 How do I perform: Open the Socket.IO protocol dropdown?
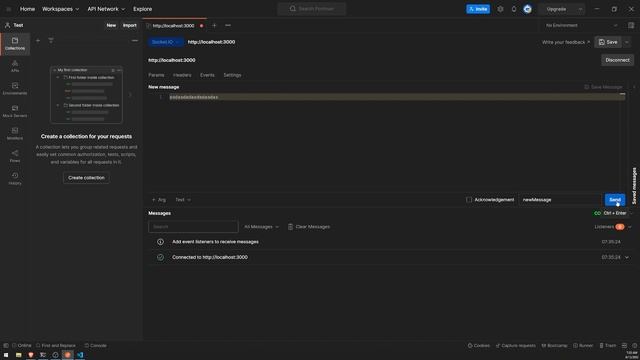click(165, 42)
